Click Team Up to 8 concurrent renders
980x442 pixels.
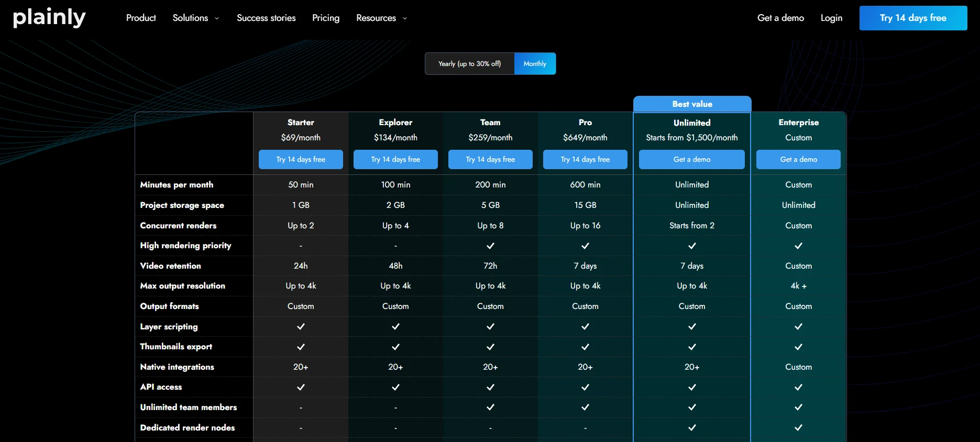point(490,225)
